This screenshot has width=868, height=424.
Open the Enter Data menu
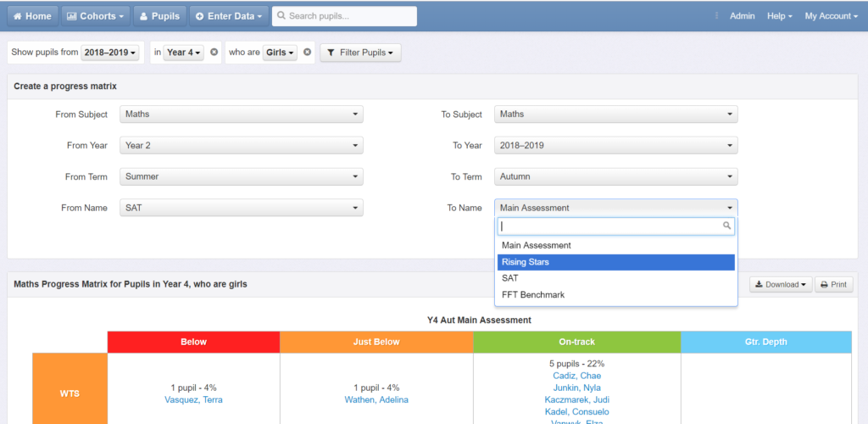point(229,16)
